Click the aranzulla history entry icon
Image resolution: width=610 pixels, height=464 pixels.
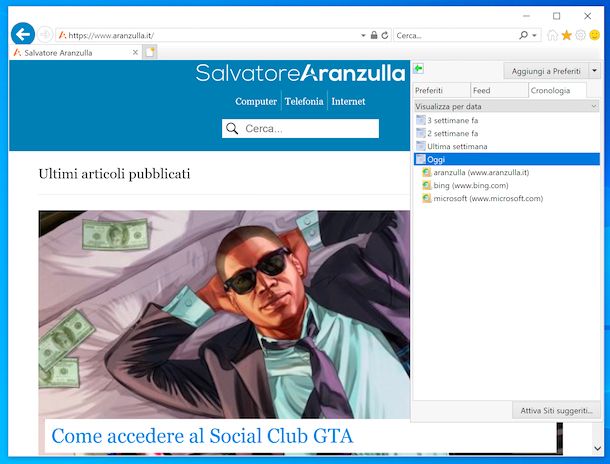tap(427, 172)
